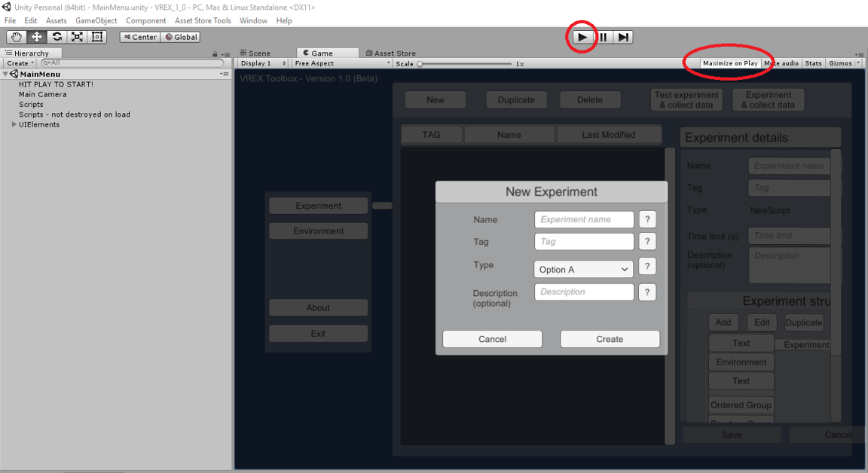868x473 pixels.
Task: Click the Environment side menu button
Action: [x=318, y=231]
